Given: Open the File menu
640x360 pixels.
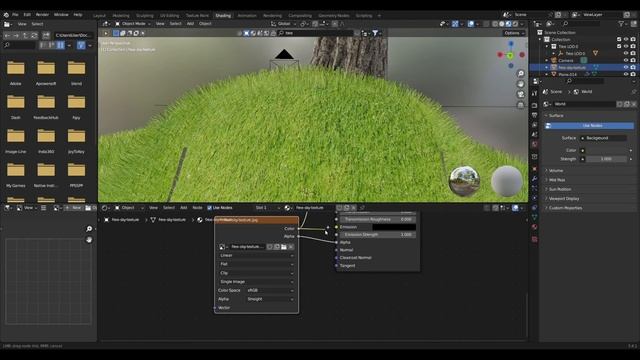Looking at the screenshot, I should point(15,15).
